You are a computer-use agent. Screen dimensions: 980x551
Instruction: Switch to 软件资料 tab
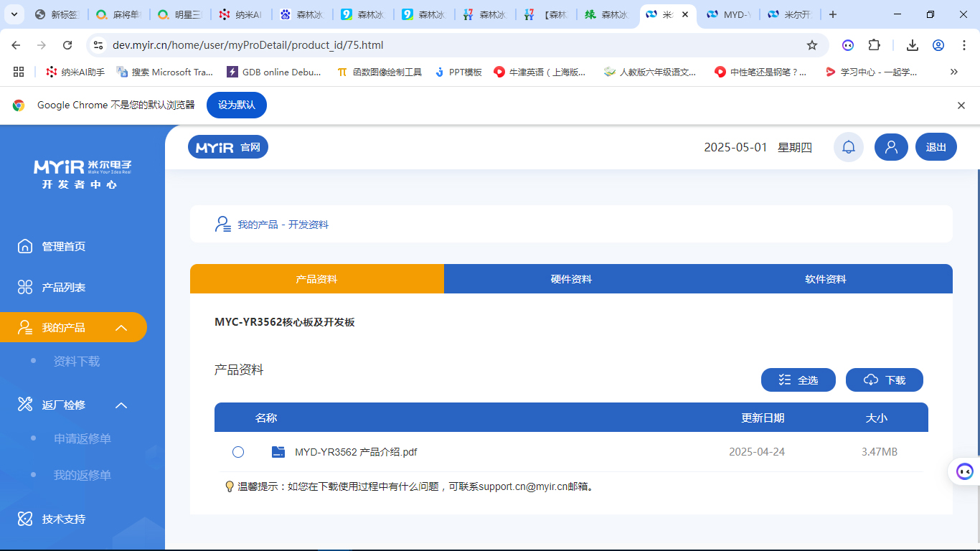click(x=826, y=279)
